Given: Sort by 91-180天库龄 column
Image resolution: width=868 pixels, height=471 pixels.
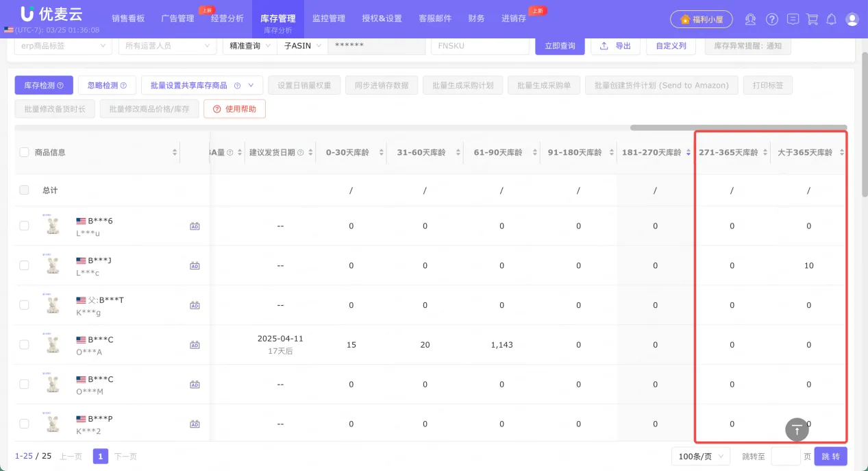Looking at the screenshot, I should point(612,152).
